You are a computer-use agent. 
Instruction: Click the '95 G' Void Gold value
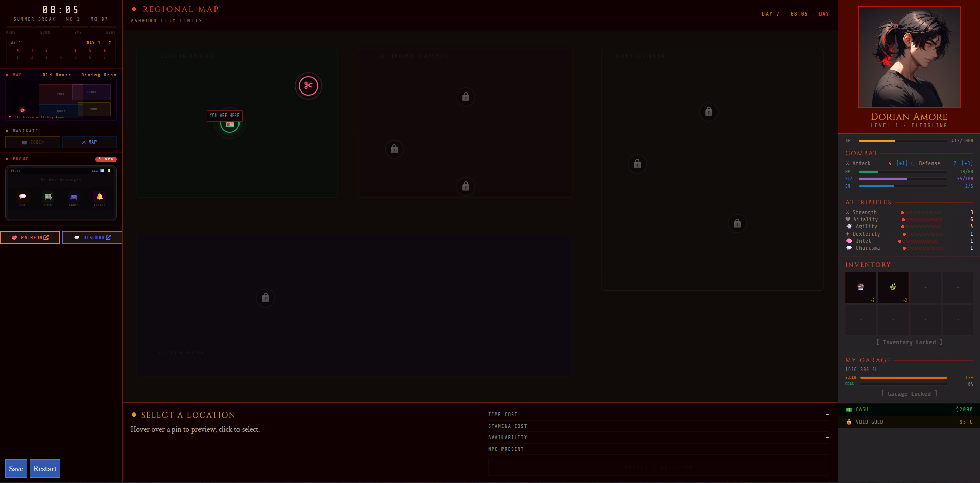coord(966,422)
